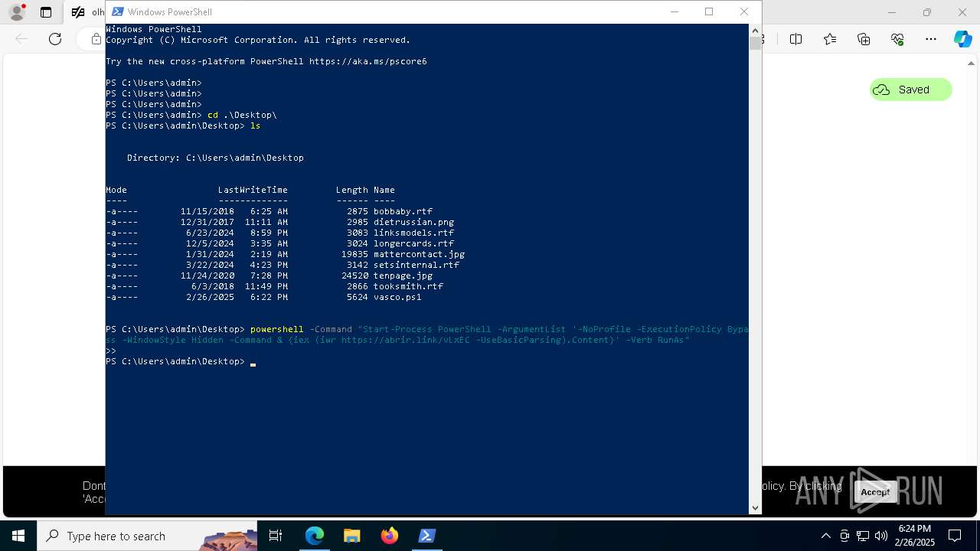Open Edge profile avatar icon
Viewport: 980px width, 551px height.
click(16, 12)
